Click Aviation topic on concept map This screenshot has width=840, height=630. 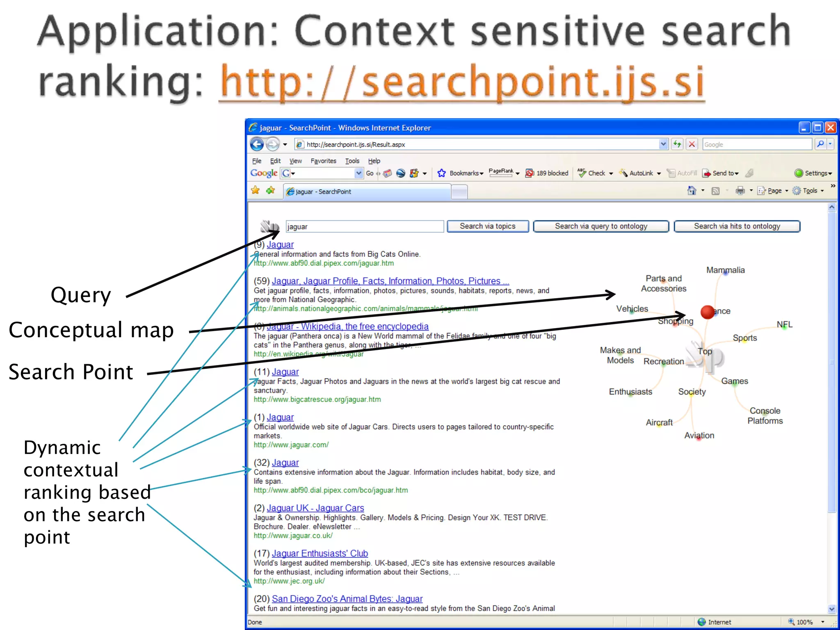(x=699, y=436)
